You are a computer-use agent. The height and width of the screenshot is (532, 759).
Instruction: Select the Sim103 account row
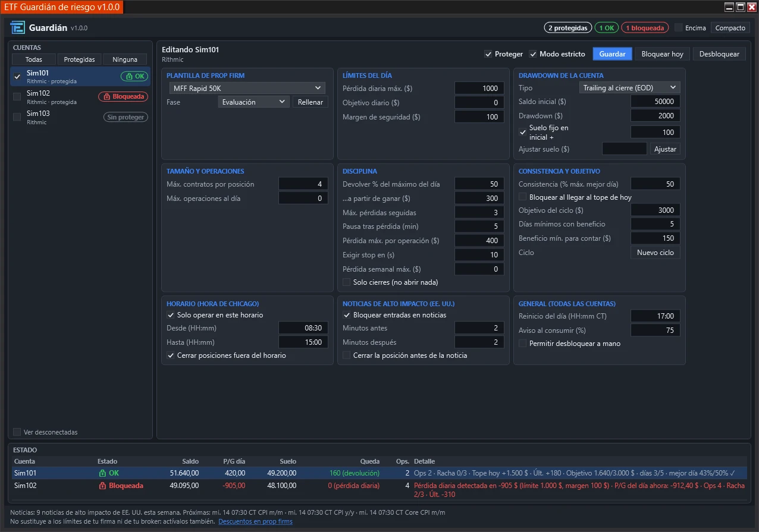pos(80,117)
